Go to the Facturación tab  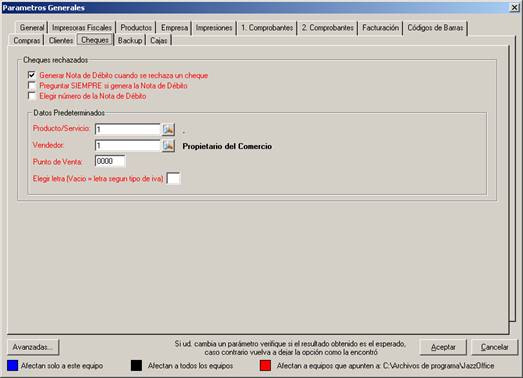click(380, 28)
